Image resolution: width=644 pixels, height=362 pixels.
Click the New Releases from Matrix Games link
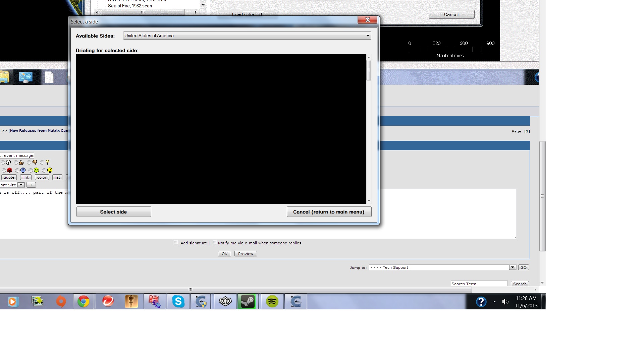click(x=38, y=131)
